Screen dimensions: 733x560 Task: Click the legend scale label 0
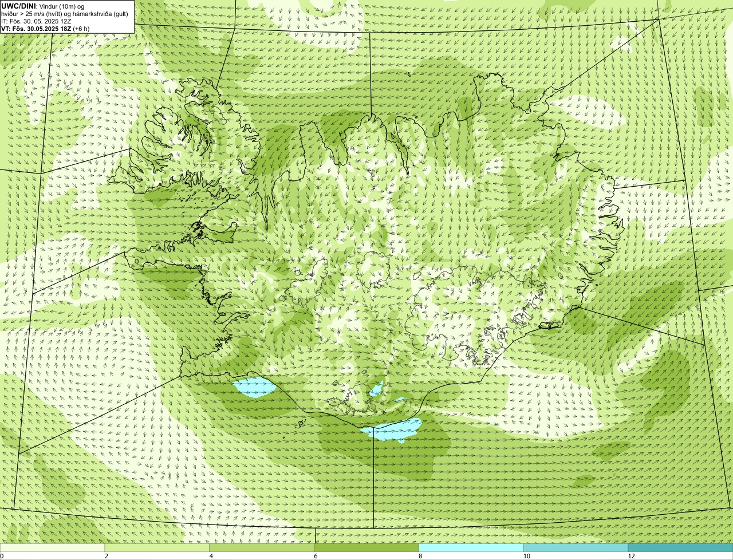(2, 556)
